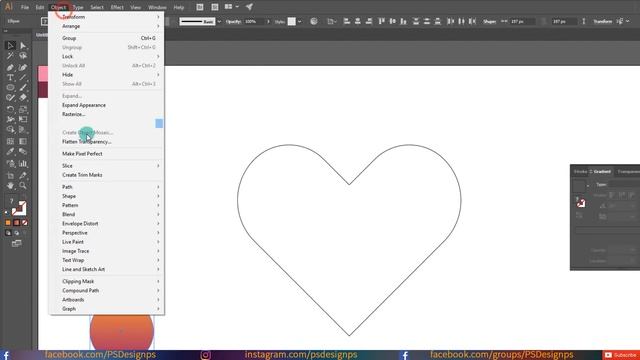Click the YouTube Subscribe button
The height and width of the screenshot is (360, 640).
(x=621, y=355)
